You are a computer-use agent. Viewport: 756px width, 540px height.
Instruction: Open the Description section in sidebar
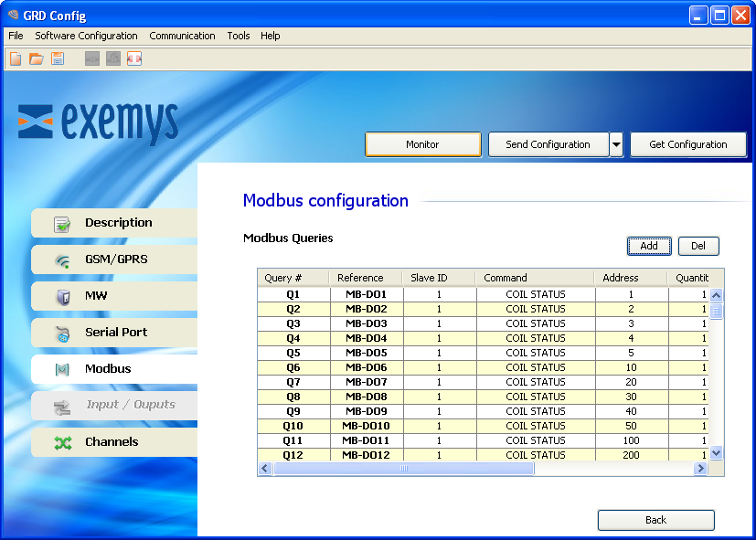pyautogui.click(x=114, y=223)
